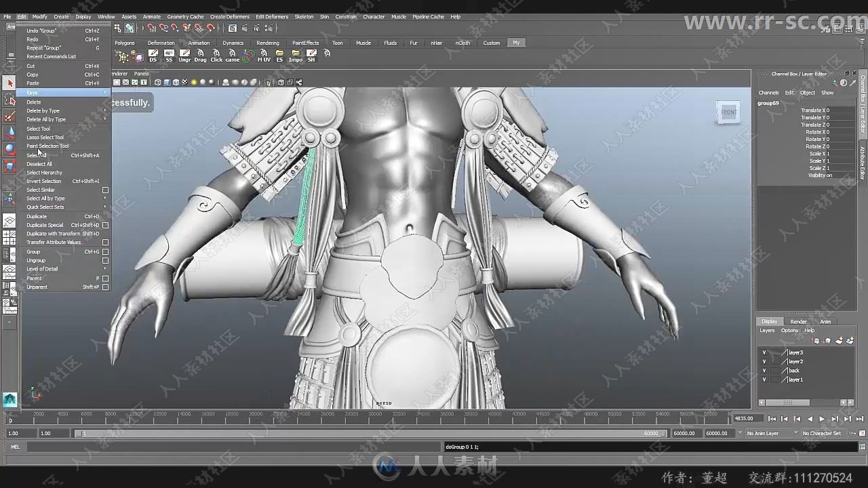Screen dimensions: 868x488
Task: Click the Impo folder shelf icon
Action: tap(296, 56)
